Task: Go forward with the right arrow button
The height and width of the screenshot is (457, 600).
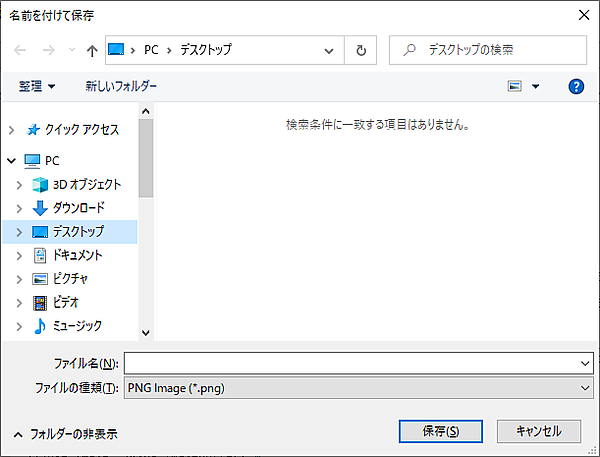Action: (49, 50)
